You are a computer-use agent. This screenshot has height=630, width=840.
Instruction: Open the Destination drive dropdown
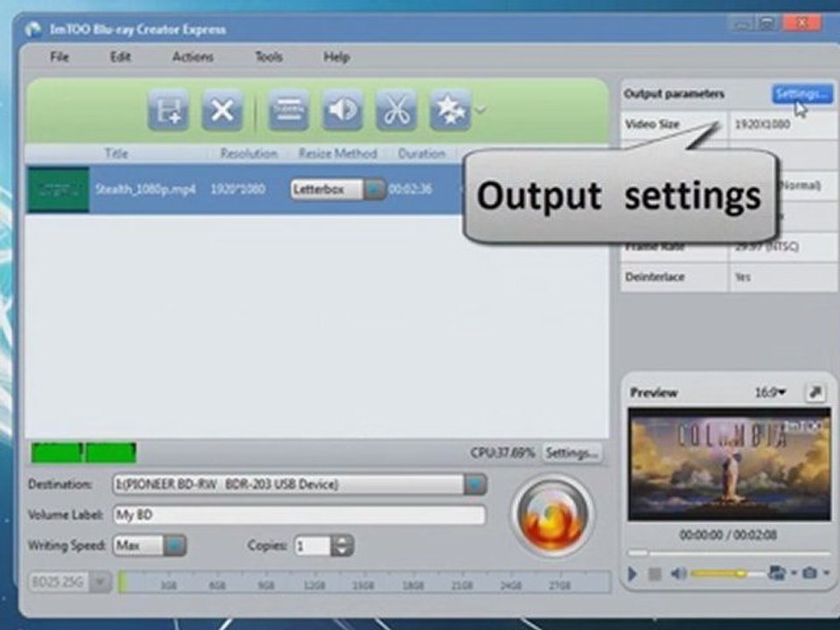[475, 484]
